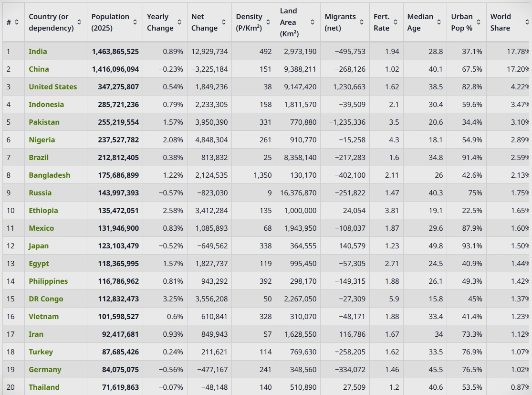Sort by Net Change sort arrows
The height and width of the screenshot is (395, 532).
(224, 22)
